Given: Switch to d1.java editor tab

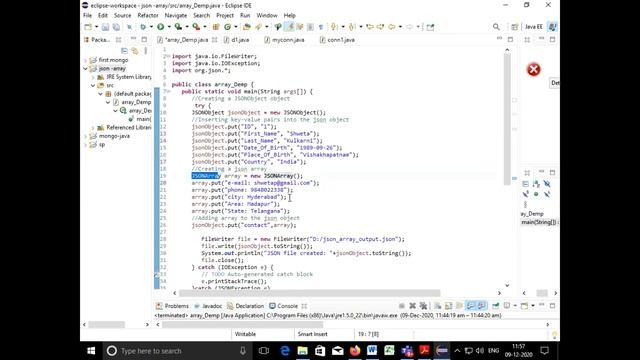Looking at the screenshot, I should pyautogui.click(x=237, y=40).
